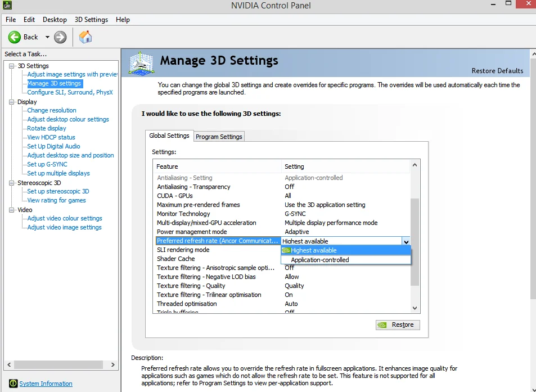Go to Change resolution
Screen dimensions: 536x392
click(52, 110)
